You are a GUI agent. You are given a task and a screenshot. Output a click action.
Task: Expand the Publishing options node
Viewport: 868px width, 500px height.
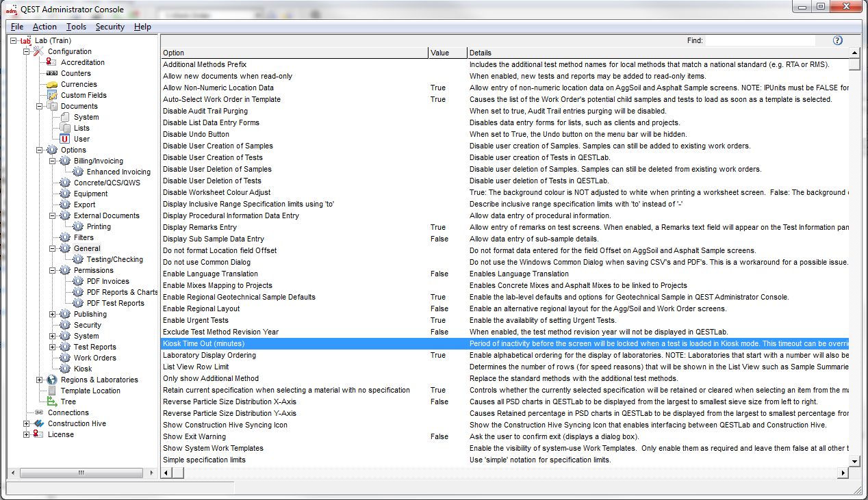tap(53, 314)
